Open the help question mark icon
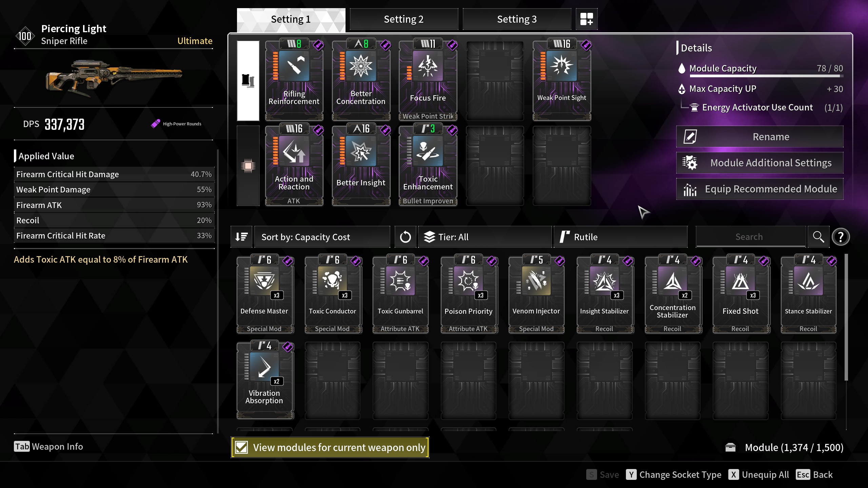 click(x=841, y=237)
